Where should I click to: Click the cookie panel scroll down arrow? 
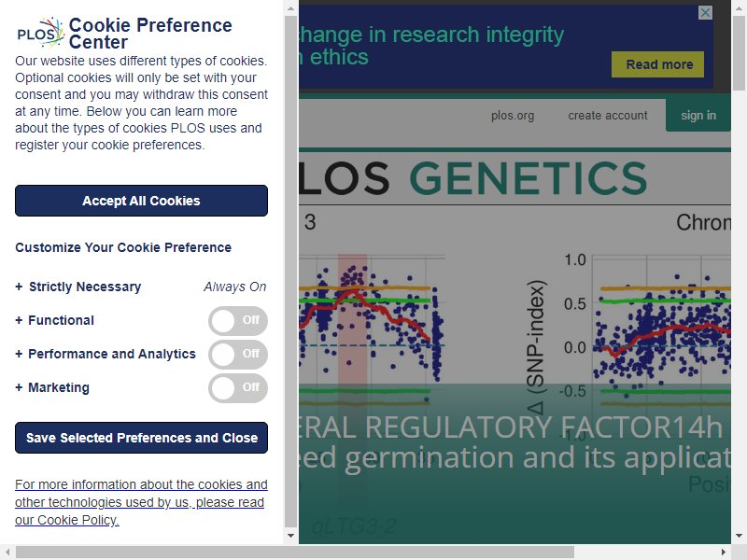click(x=290, y=535)
